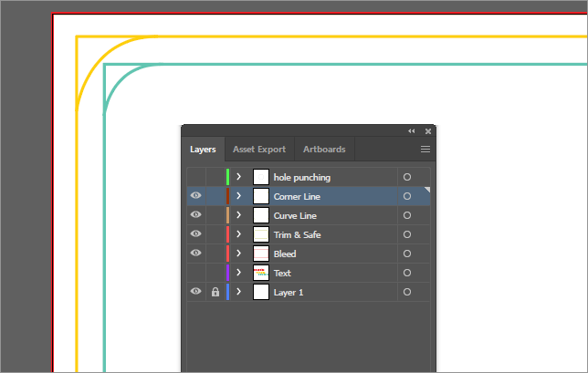Expand the Trim & Safe layer

click(x=239, y=234)
